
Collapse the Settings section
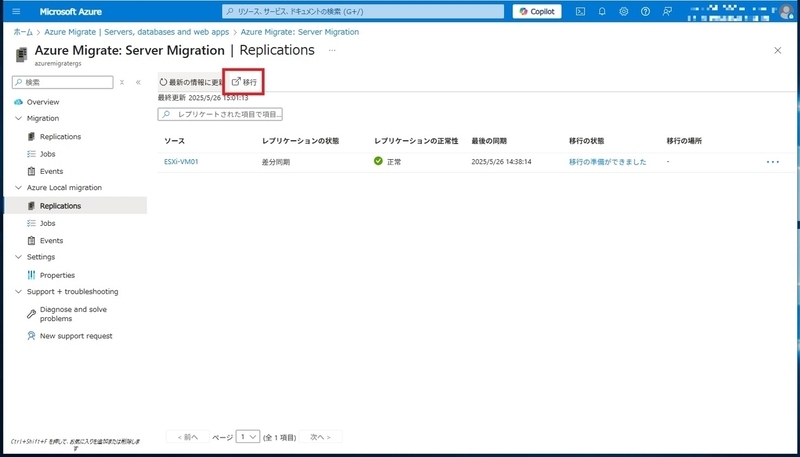click(x=19, y=257)
